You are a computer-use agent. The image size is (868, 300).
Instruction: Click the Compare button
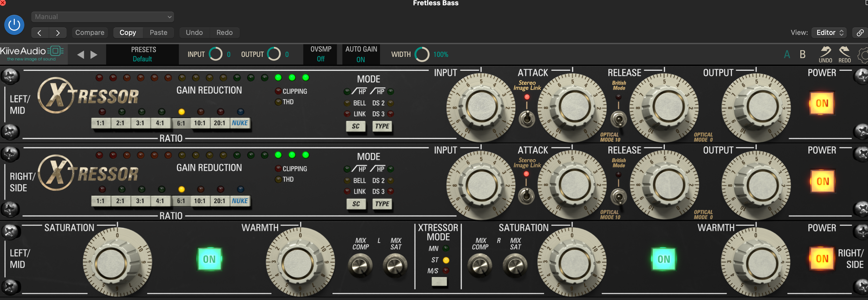(90, 33)
